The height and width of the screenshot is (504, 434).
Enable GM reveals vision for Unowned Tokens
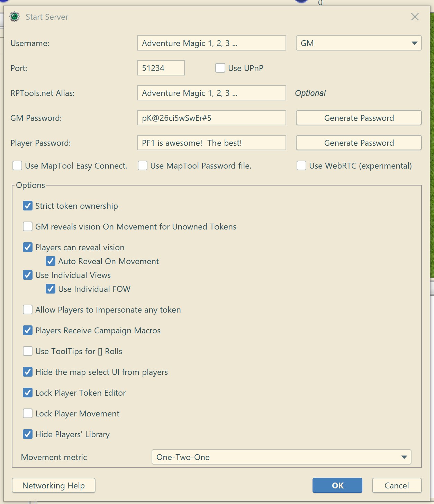click(28, 226)
